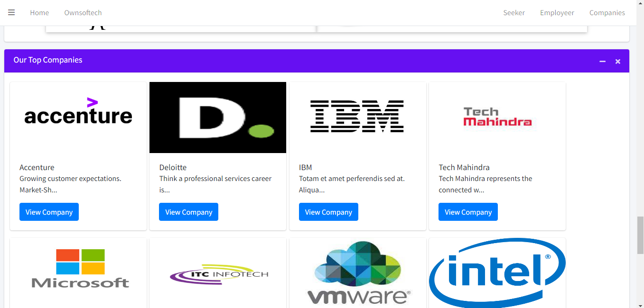Click the Tech Mahindra logo
This screenshot has height=308, width=644.
497,118
